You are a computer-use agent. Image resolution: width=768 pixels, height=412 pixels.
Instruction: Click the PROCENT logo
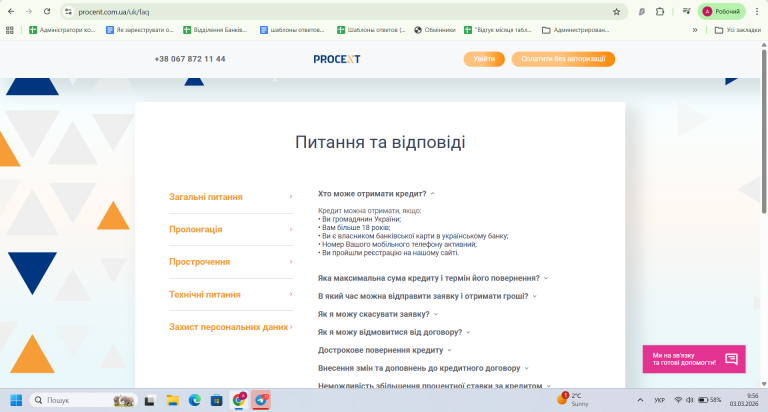pos(337,59)
